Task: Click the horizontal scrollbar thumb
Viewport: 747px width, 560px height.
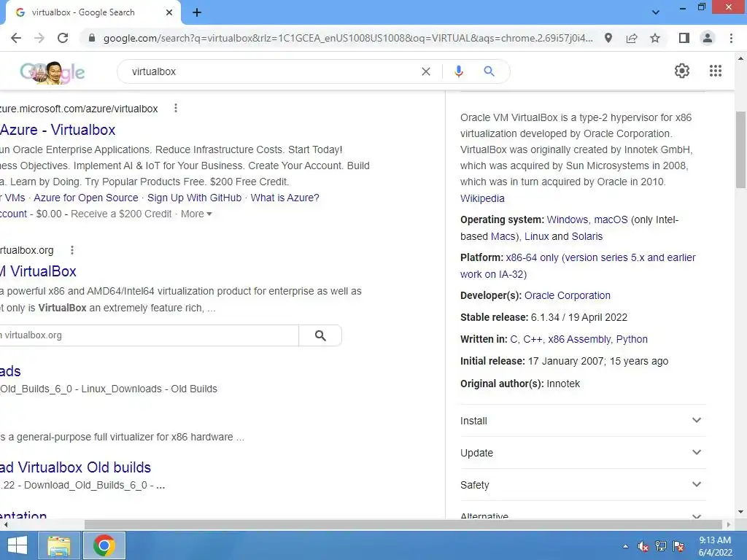Action: [x=403, y=524]
